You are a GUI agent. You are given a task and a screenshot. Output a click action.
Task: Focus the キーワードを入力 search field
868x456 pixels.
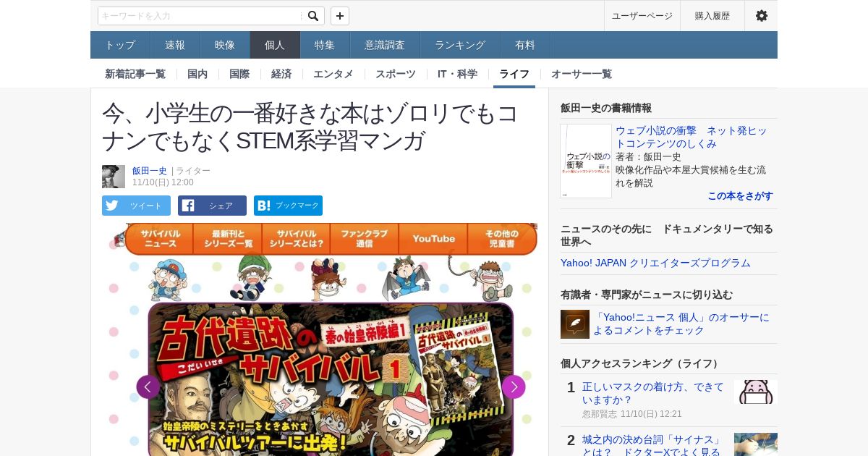point(200,16)
